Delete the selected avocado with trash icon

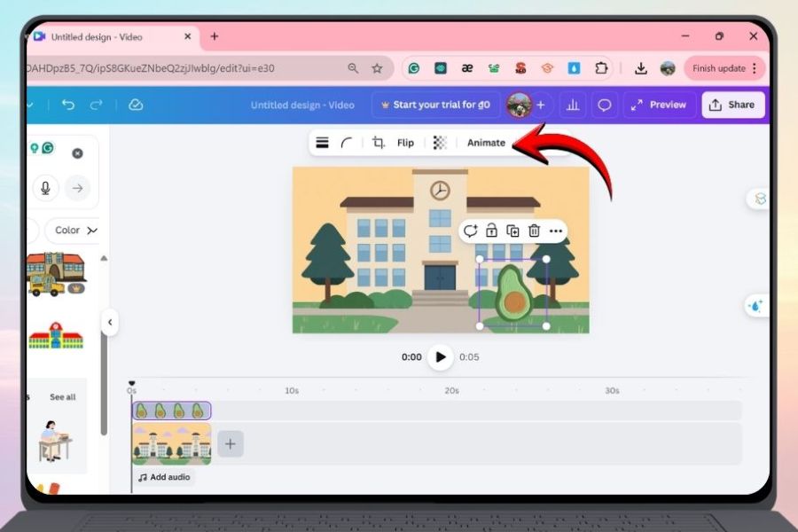click(x=534, y=231)
